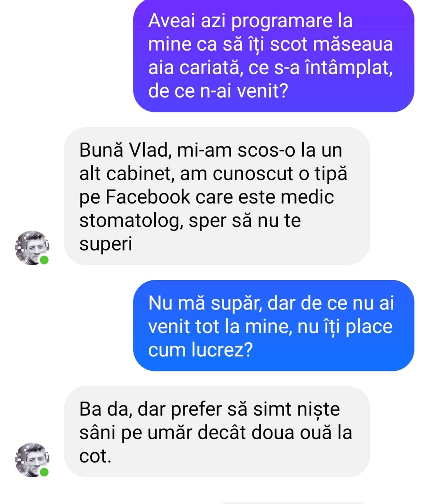Click the green active-status dot on lower avatar
Viewport: 444px width, 504px height.
(x=44, y=472)
